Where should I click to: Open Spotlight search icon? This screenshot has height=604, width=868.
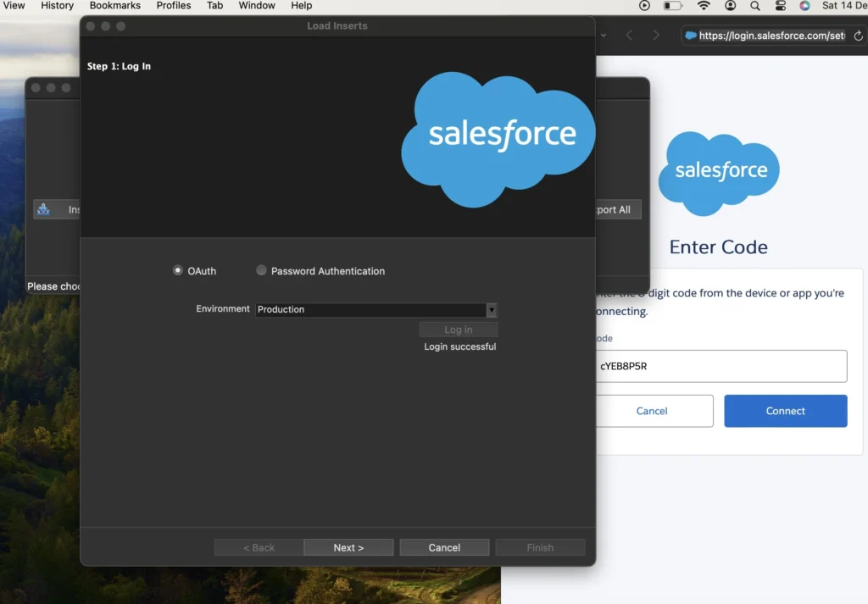pyautogui.click(x=755, y=6)
